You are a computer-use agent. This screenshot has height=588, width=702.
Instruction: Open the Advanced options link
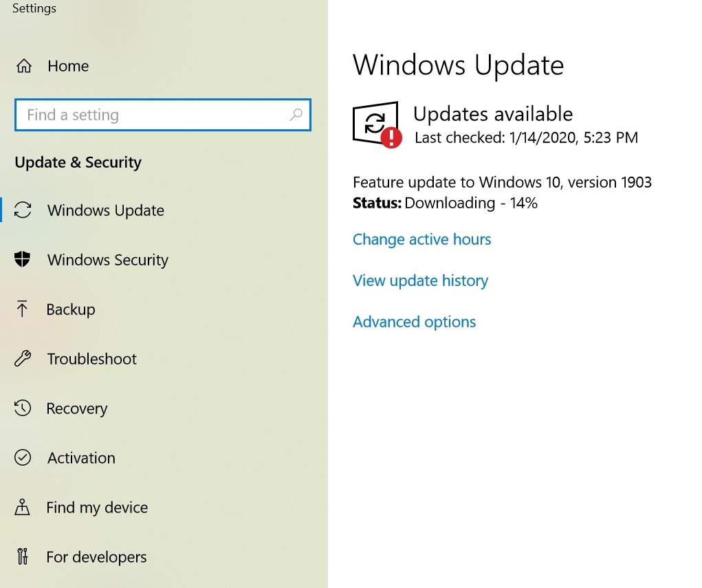coord(414,322)
